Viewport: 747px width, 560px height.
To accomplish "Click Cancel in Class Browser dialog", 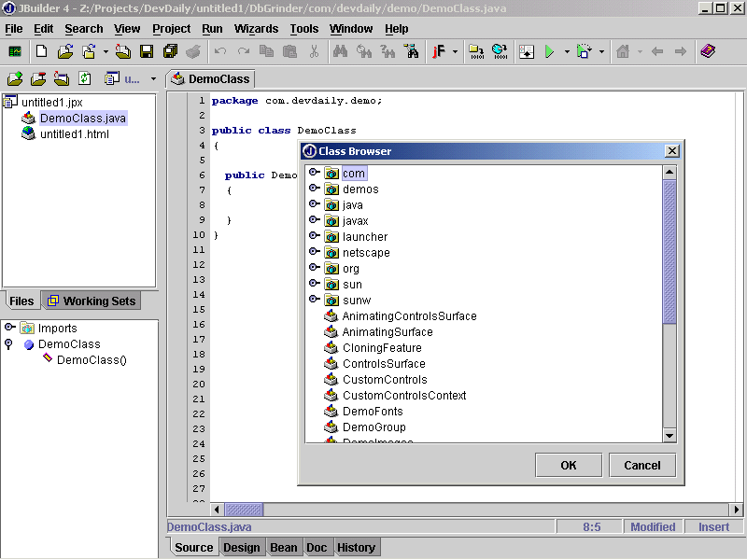I will click(642, 465).
